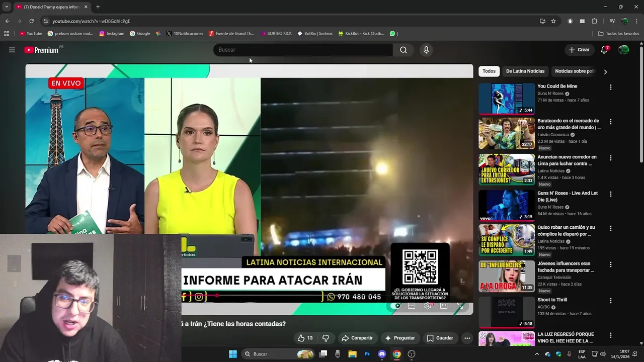This screenshot has width=644, height=362.
Task: Open Photoshop from the taskbar
Action: [367, 354]
